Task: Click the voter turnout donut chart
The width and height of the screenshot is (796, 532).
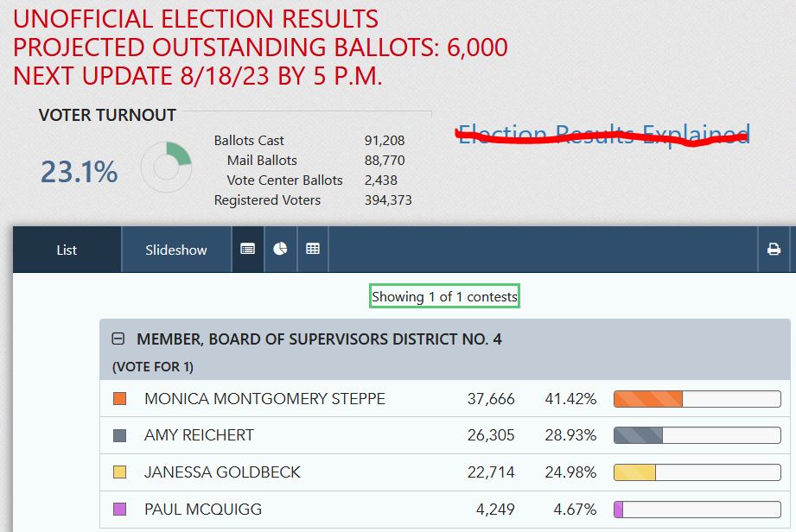Action: point(165,167)
